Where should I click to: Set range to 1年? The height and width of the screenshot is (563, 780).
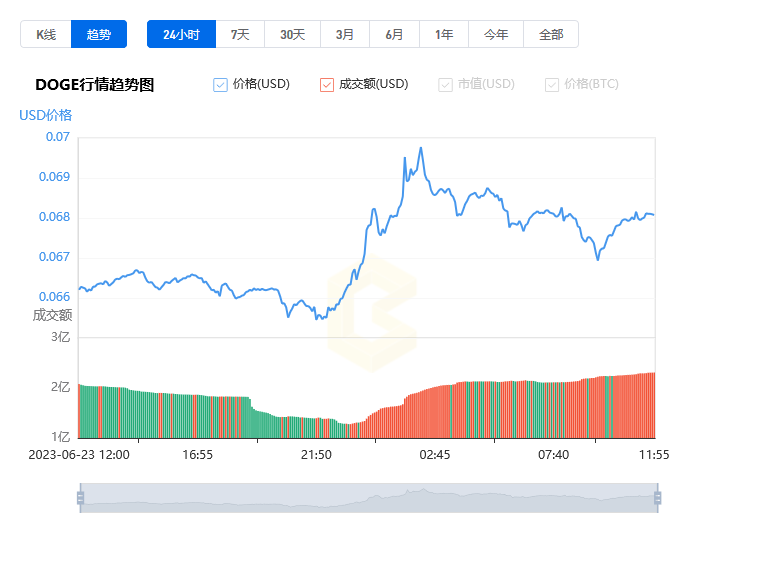point(444,34)
